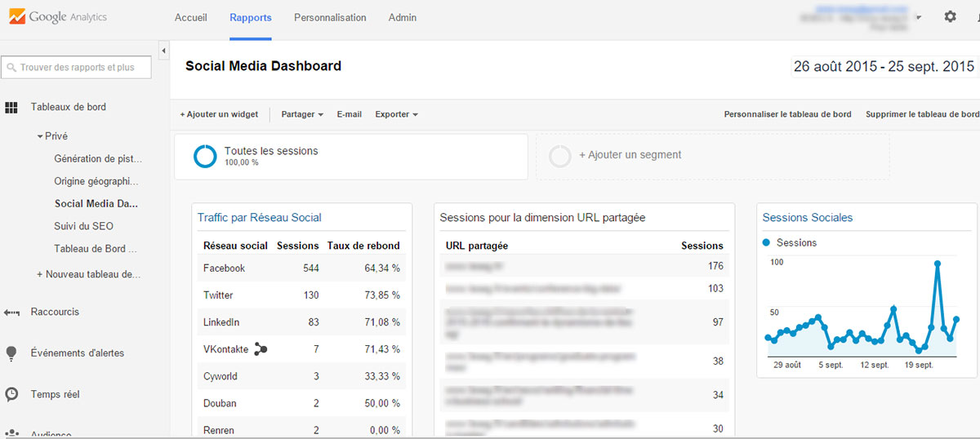Screen dimensions: 980x439
Task: Click the 176 sessions value
Action: [x=715, y=266]
